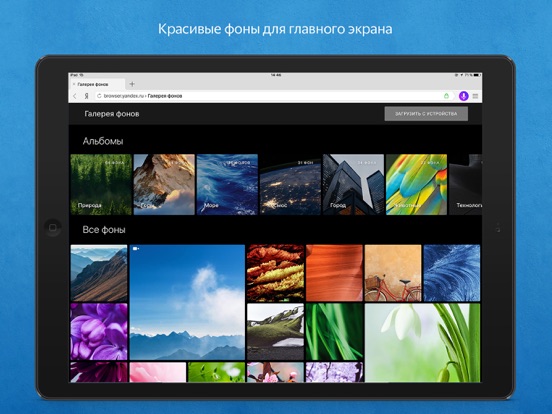
Task: Select the purple flower petals background
Action: point(99,332)
